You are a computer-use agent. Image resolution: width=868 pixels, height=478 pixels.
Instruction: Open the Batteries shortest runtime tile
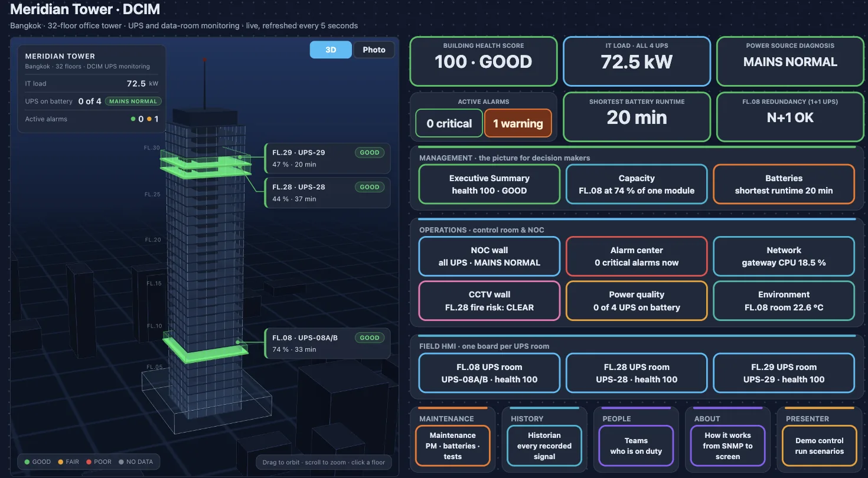click(x=784, y=184)
